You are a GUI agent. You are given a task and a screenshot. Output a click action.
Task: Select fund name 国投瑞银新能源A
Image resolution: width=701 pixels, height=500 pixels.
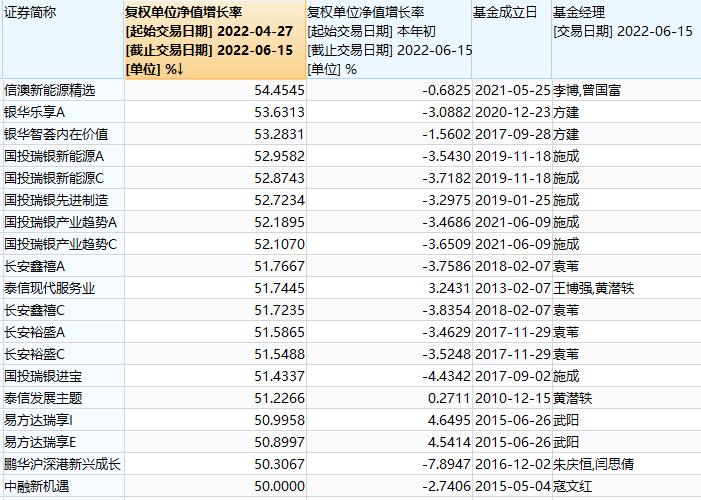coord(54,156)
